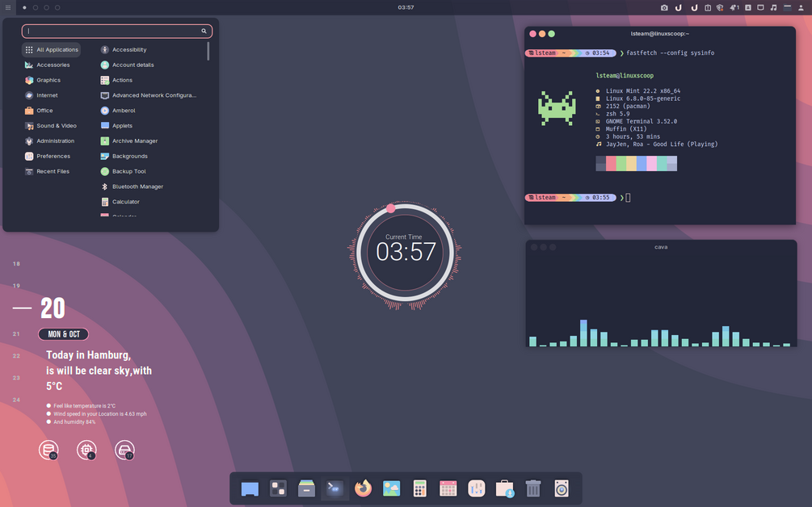
Task: Open the file manager drawer icon in dock
Action: point(306,488)
